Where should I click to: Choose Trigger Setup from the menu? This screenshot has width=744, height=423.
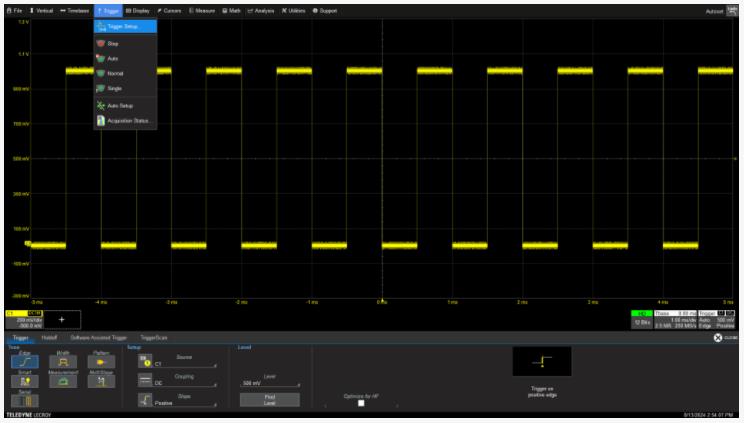pyautogui.click(x=122, y=26)
